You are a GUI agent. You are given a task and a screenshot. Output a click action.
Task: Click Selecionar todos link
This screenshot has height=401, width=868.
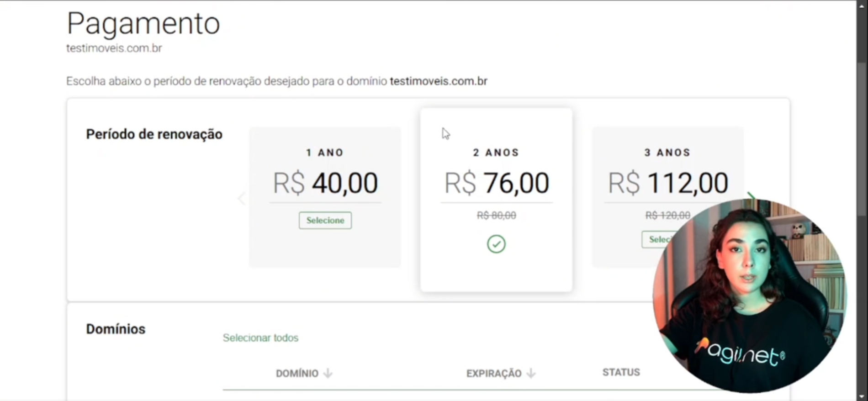[x=260, y=338]
